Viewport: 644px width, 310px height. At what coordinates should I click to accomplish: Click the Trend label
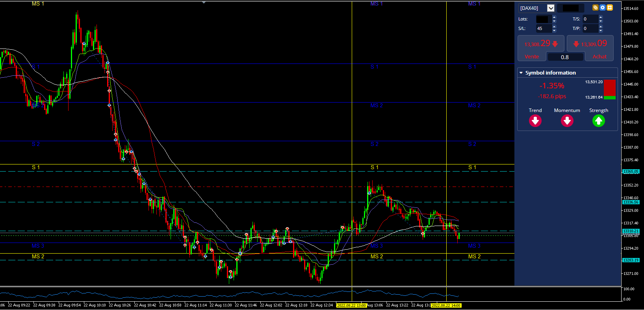pos(535,110)
